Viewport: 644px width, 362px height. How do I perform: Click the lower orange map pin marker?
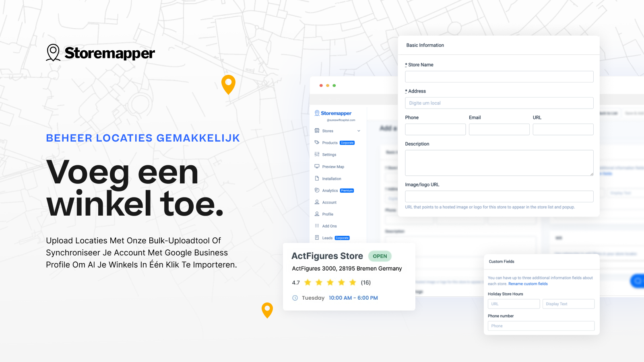click(267, 310)
